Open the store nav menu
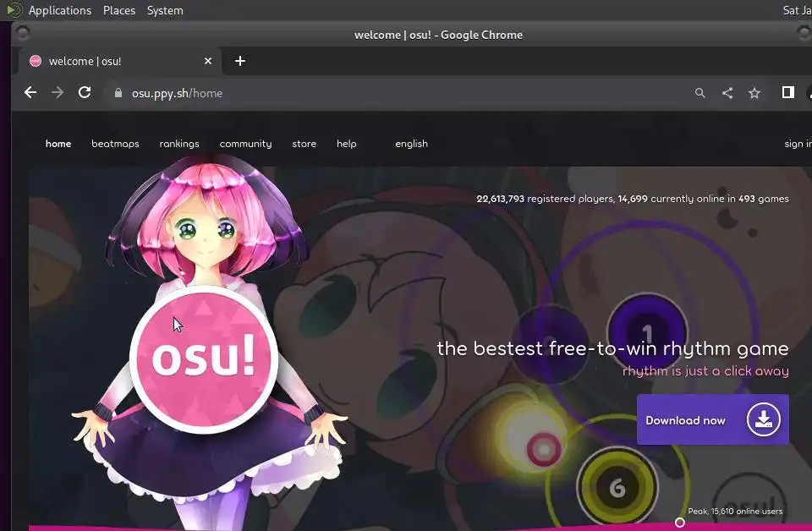Screen dimensions: 812x531 point(304,144)
